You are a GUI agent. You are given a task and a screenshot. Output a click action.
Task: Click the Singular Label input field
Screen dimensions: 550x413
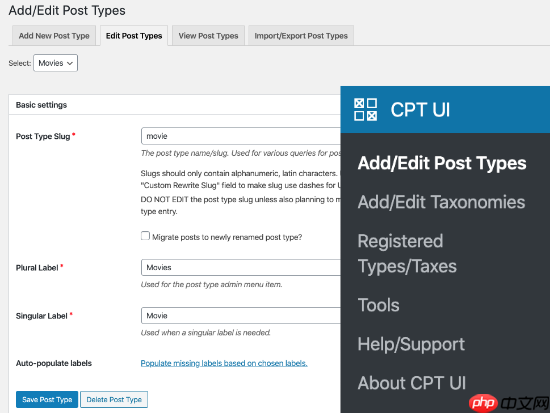(241, 315)
